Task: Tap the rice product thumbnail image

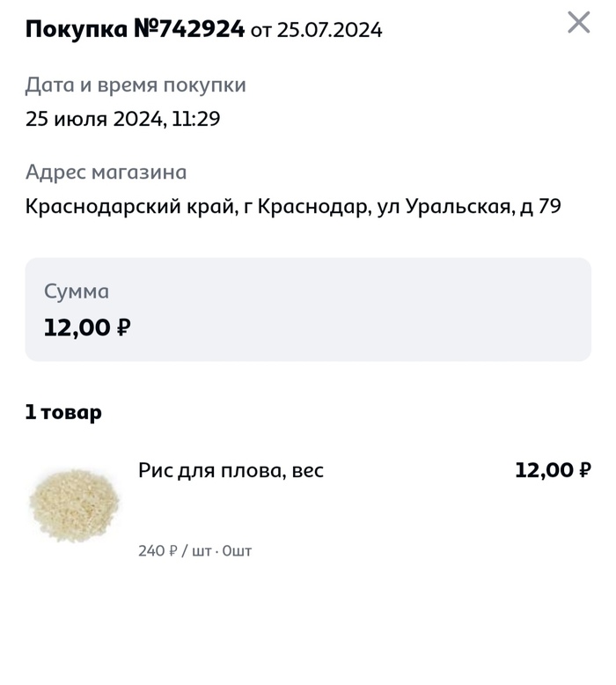Action: tap(74, 504)
